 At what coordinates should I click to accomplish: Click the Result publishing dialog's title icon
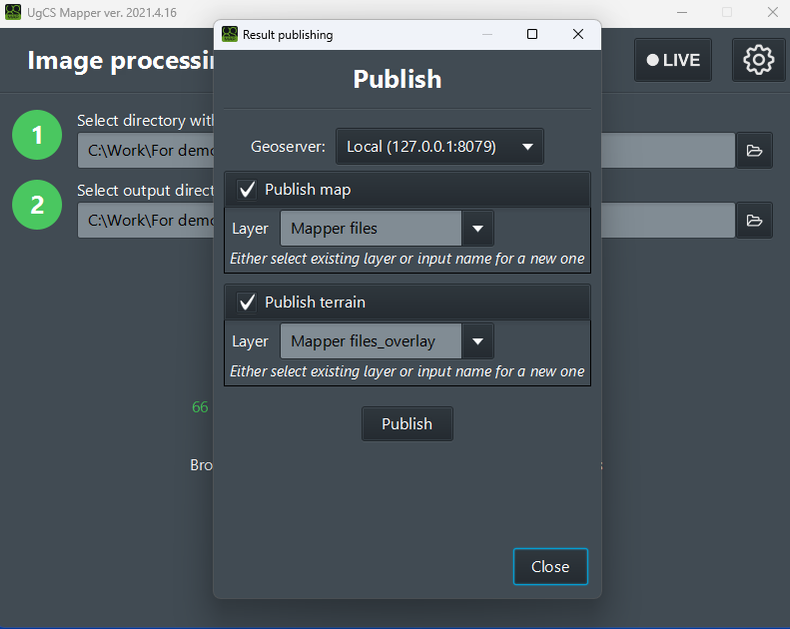tap(230, 34)
